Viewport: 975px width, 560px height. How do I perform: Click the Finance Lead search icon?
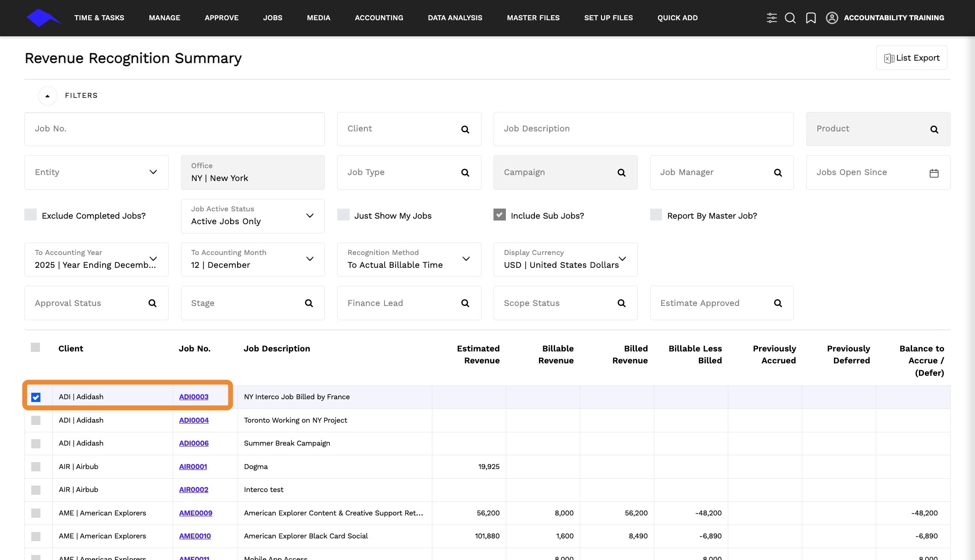[465, 303]
